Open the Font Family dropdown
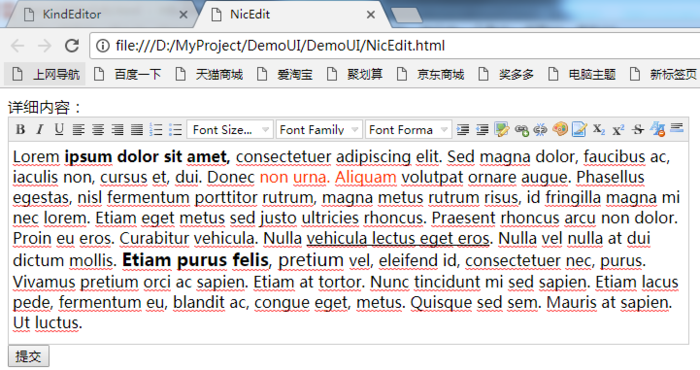700x370 pixels. tap(319, 129)
